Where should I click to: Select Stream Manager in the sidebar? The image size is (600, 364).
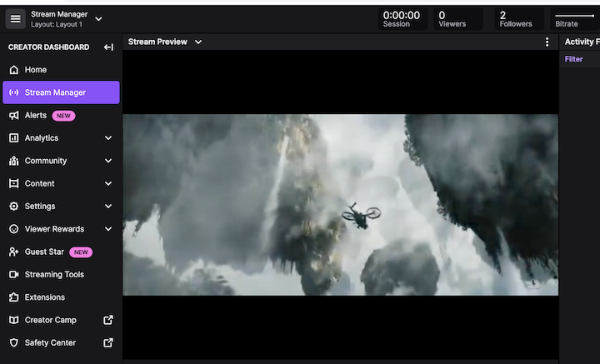tap(61, 92)
